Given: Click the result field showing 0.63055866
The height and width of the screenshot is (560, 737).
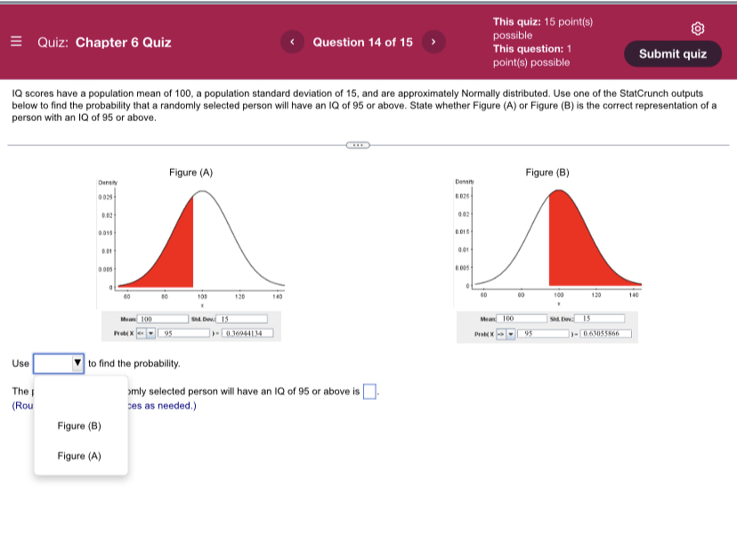Looking at the screenshot, I should (606, 335).
